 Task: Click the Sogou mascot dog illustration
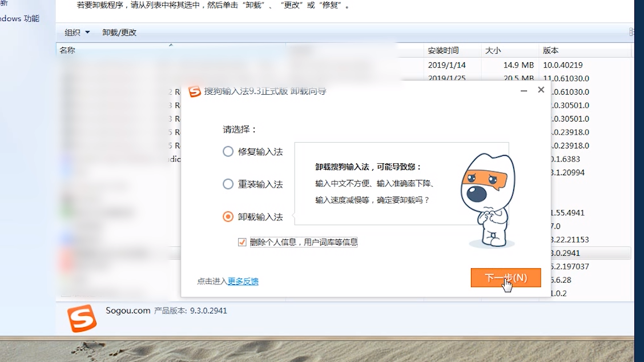pyautogui.click(x=488, y=200)
